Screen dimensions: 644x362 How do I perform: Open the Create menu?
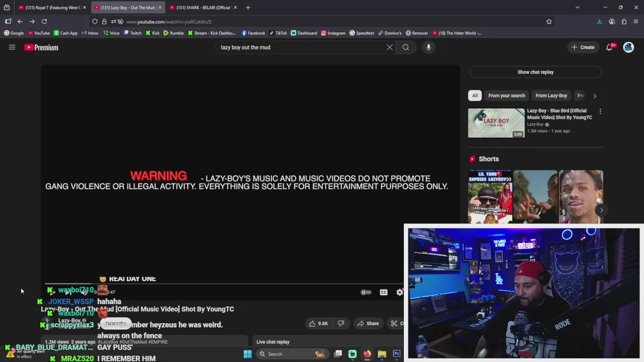(583, 47)
